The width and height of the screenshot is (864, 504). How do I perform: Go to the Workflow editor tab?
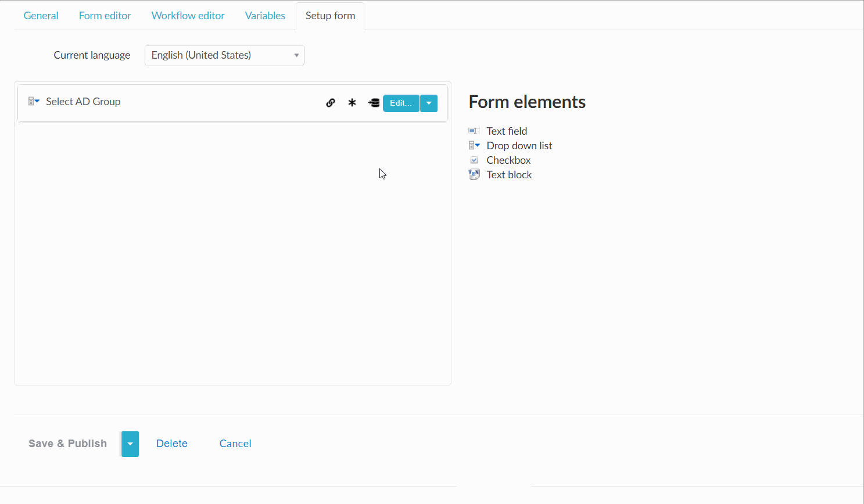click(188, 16)
